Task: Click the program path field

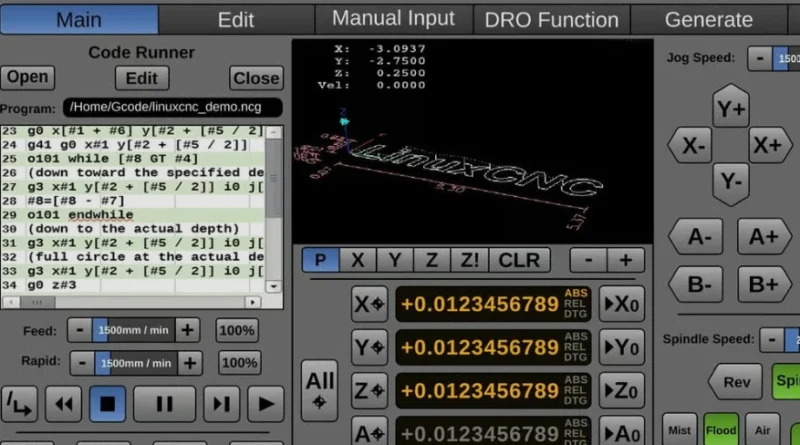Action: 172,107
